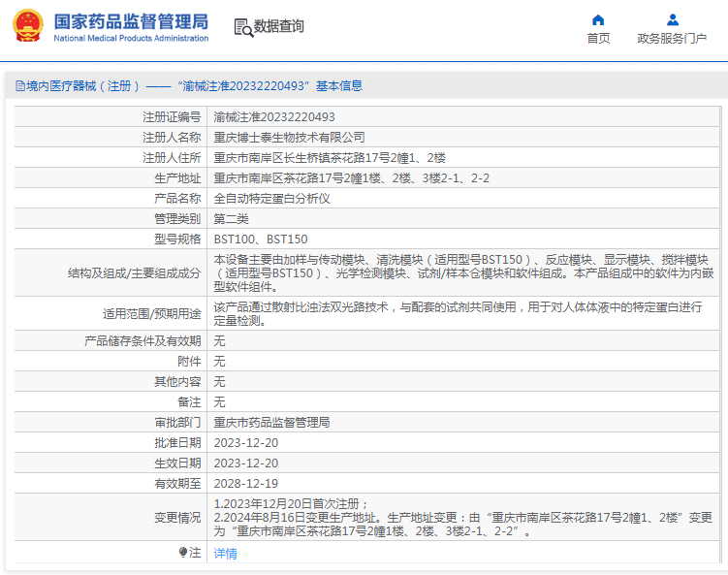Image resolution: width=728 pixels, height=575 pixels.
Task: Click the 适用范围/预期用途 label
Action: 152,314
